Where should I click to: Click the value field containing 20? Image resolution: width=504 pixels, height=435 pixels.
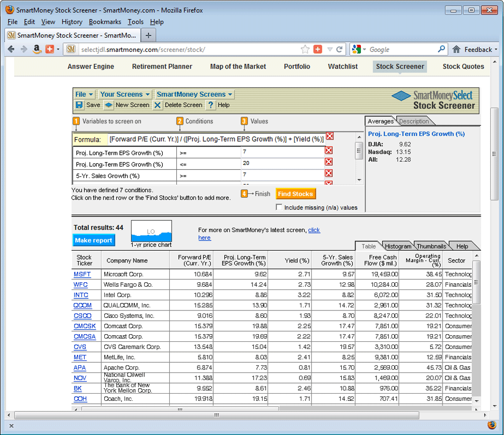click(x=283, y=163)
